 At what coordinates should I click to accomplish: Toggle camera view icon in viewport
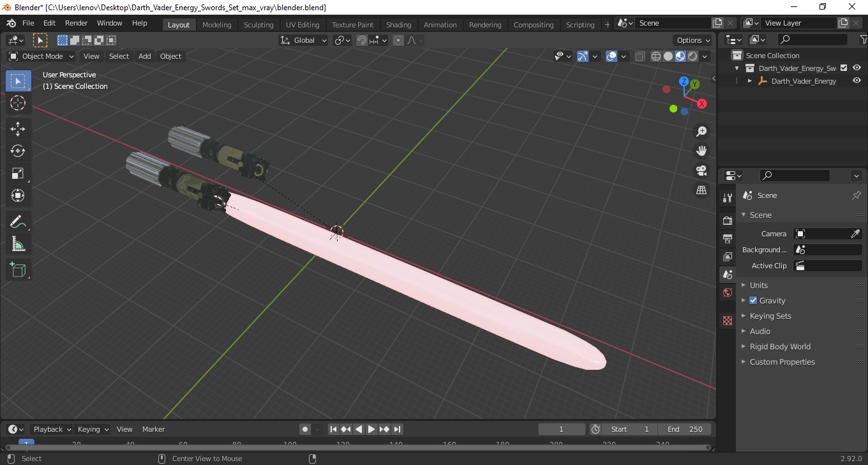point(701,171)
